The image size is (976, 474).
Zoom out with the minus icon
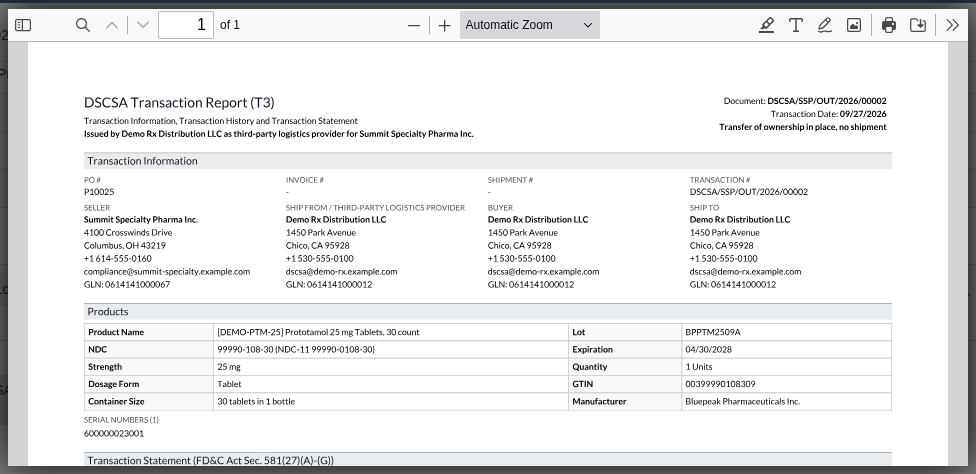414,26
